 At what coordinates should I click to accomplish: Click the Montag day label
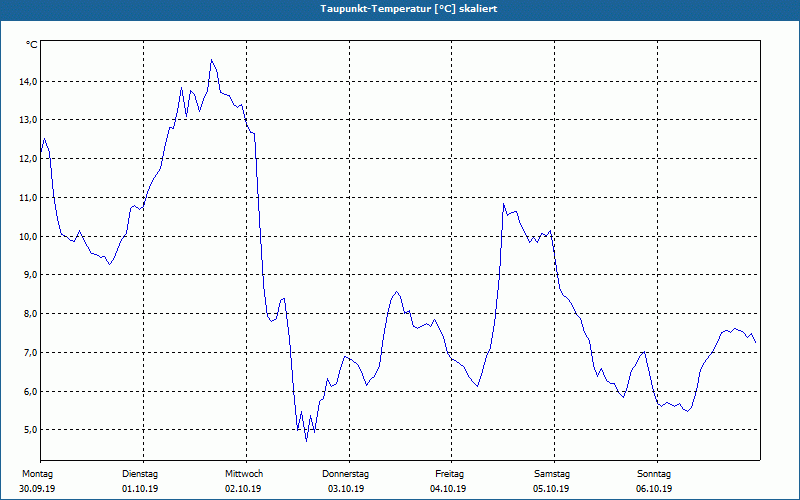37,474
